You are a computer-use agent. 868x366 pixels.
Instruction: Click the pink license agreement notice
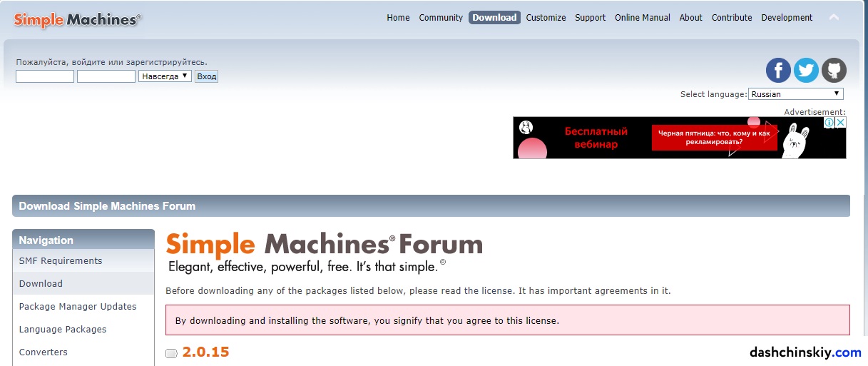coord(508,320)
